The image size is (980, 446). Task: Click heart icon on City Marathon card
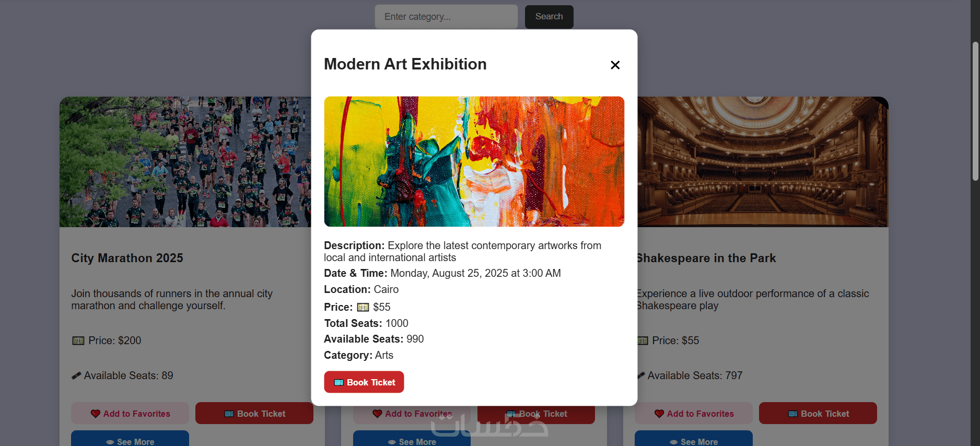96,414
